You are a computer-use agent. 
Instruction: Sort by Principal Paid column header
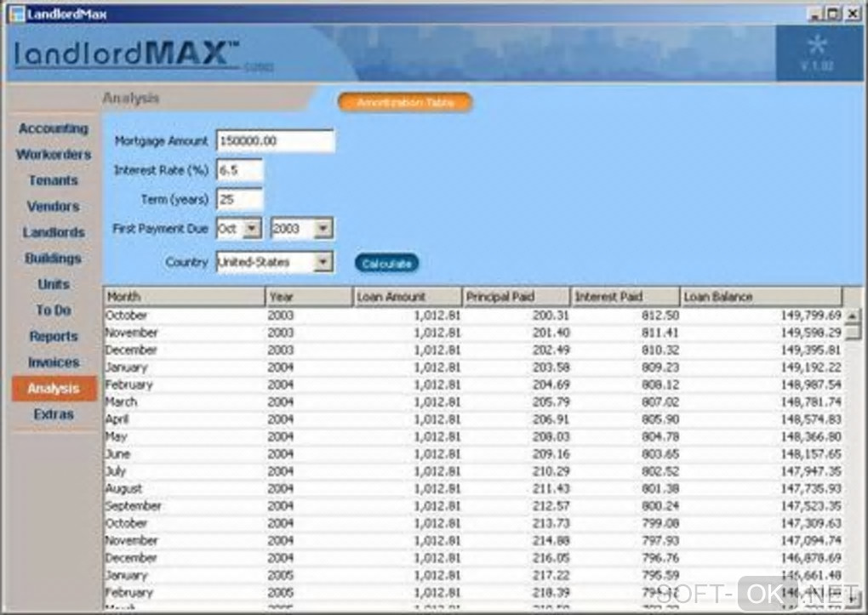(x=516, y=297)
